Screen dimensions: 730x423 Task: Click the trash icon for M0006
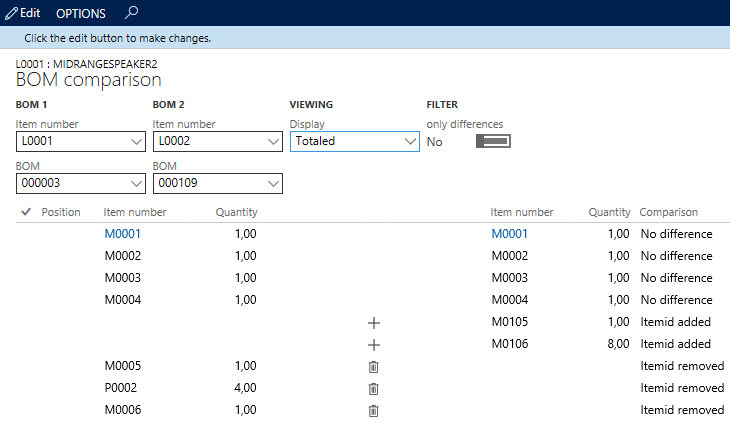(373, 410)
